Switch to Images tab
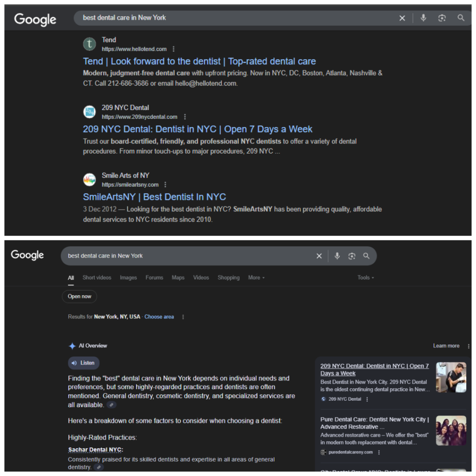The height and width of the screenshot is (476, 476). [128, 278]
